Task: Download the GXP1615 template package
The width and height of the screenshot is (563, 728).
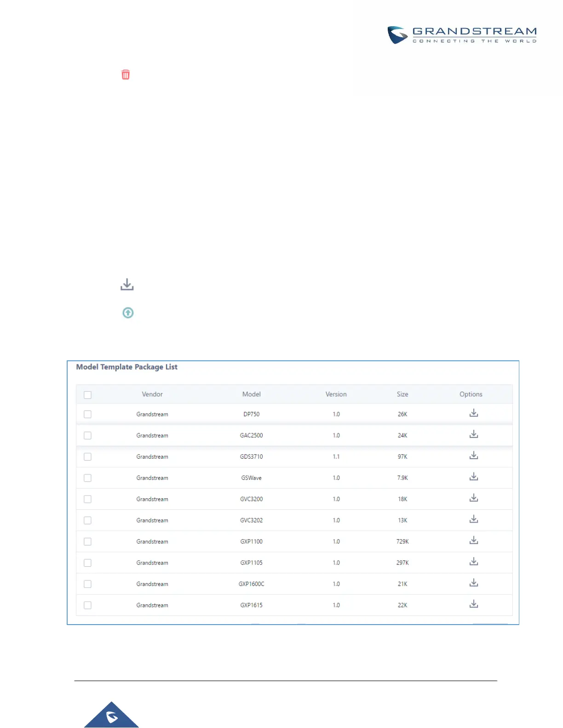Action: pyautogui.click(x=474, y=604)
